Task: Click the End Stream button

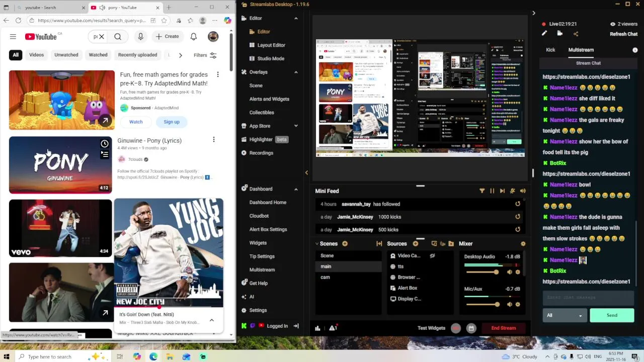Action: (x=503, y=328)
